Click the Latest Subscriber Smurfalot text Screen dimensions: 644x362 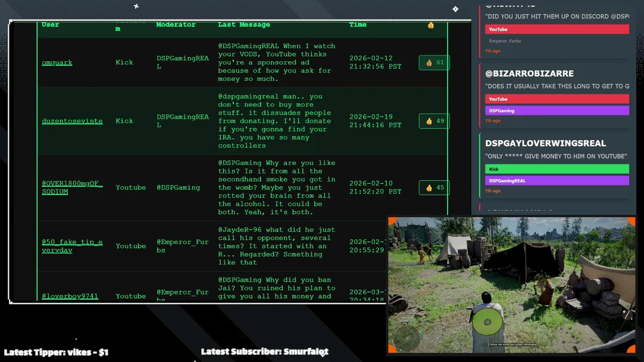tap(265, 352)
